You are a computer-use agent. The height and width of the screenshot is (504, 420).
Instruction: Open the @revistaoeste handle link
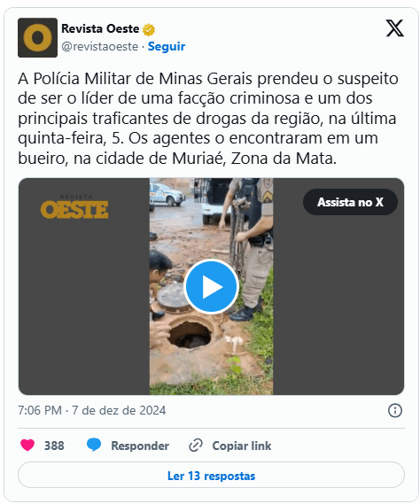click(x=100, y=47)
